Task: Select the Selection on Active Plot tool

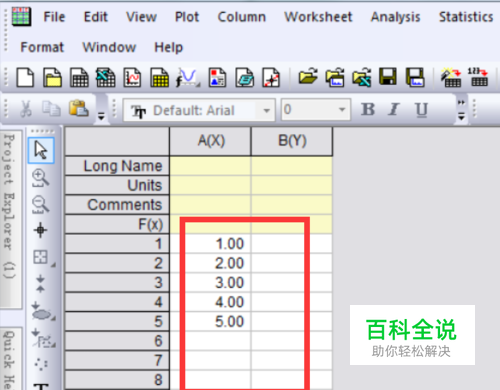Action: (x=42, y=311)
